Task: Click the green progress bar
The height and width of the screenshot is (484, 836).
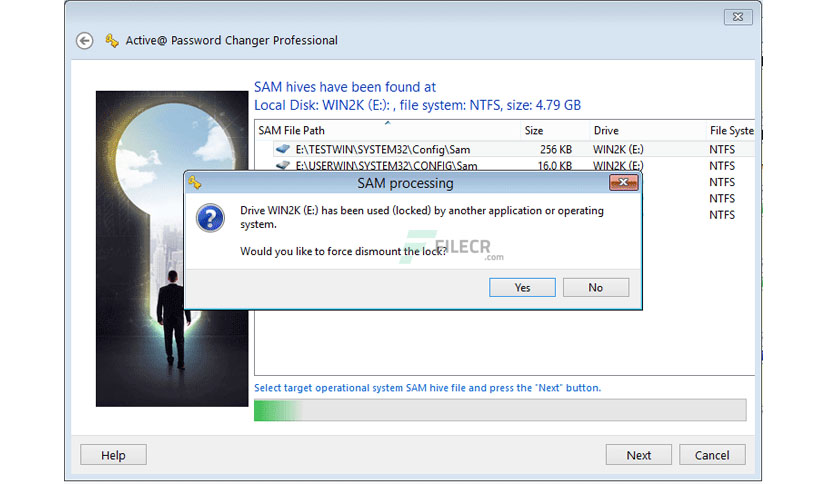Action: [500, 410]
